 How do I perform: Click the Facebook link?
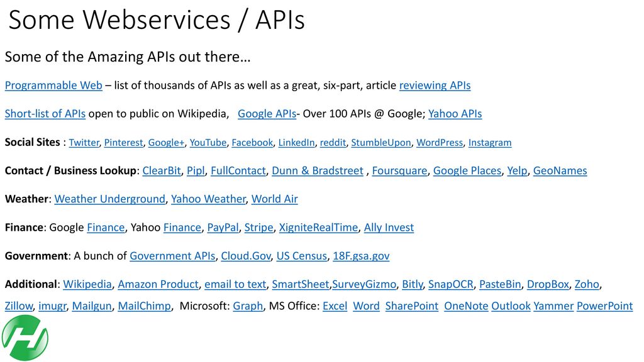click(252, 143)
